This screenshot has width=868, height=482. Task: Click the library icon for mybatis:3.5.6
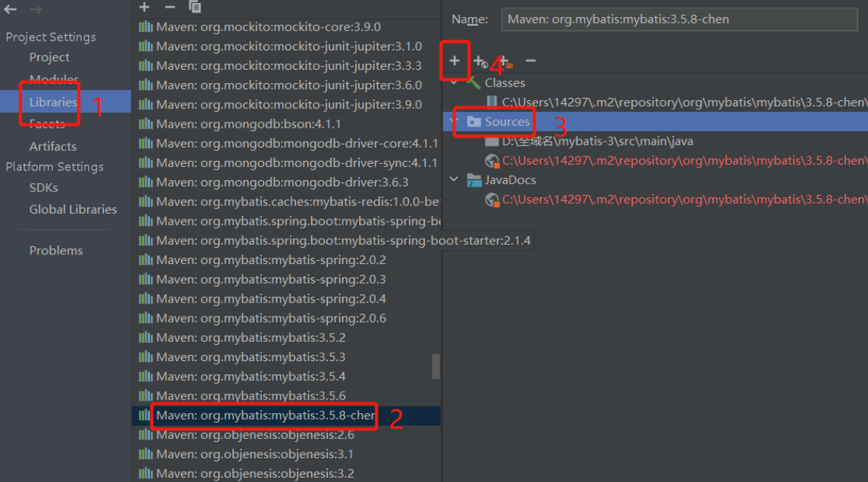(x=145, y=396)
